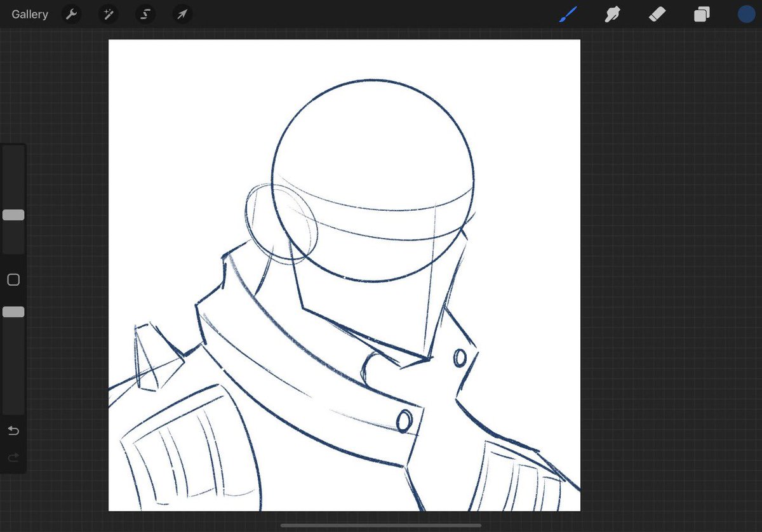Undo the last stroke with sidebar arrow
Screen dimensions: 762x532
pos(13,431)
